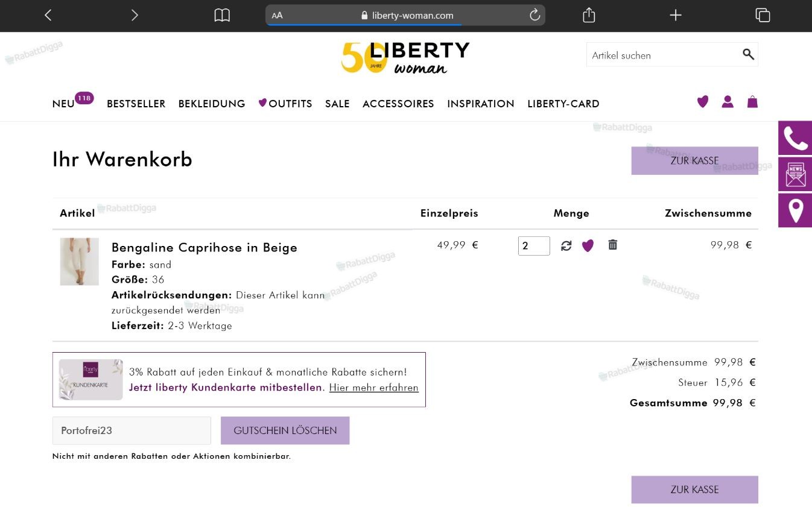This screenshot has height=507, width=812.
Task: Click the Ihr Warenkorb heading
Action: click(122, 159)
